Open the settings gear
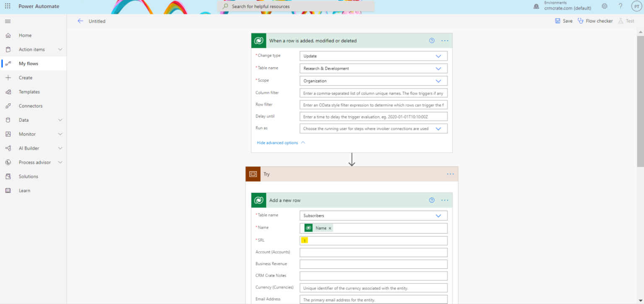Viewport: 644px width, 304px height. click(604, 6)
